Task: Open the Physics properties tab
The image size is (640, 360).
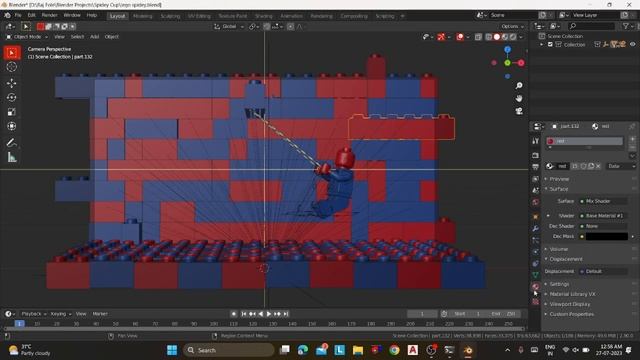Action: (x=535, y=252)
